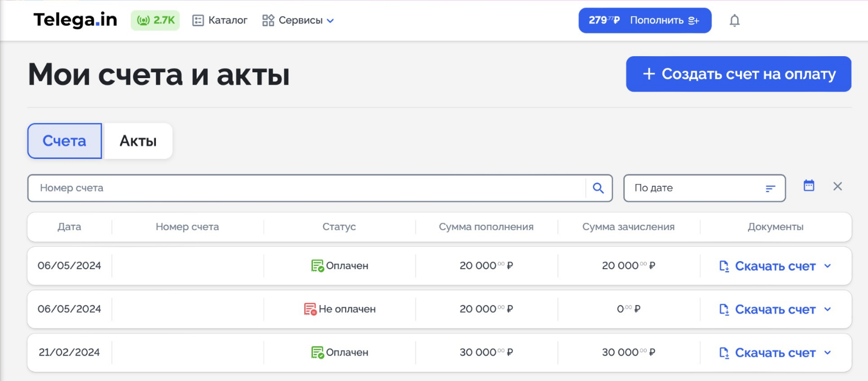This screenshot has width=868, height=381.
Task: Open the По дате sort dropdown
Action: (705, 188)
